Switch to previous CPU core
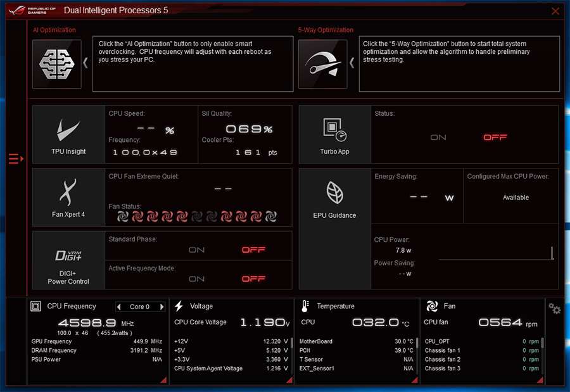The image size is (570, 392). [118, 307]
